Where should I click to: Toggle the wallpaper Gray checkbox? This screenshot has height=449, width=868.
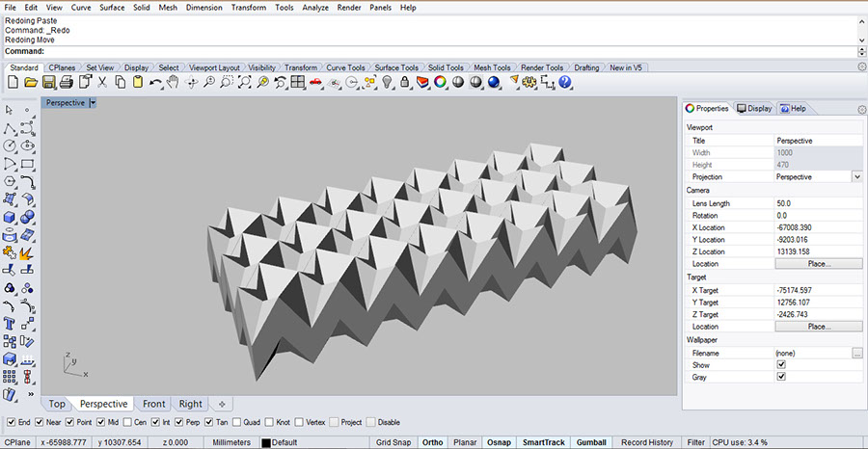click(781, 377)
